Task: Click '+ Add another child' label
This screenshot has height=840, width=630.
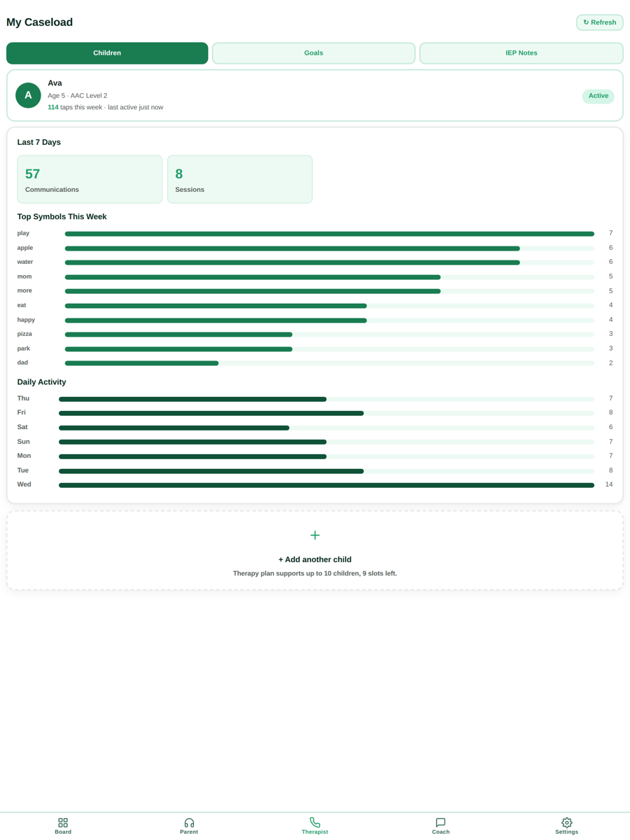Action: point(315,559)
